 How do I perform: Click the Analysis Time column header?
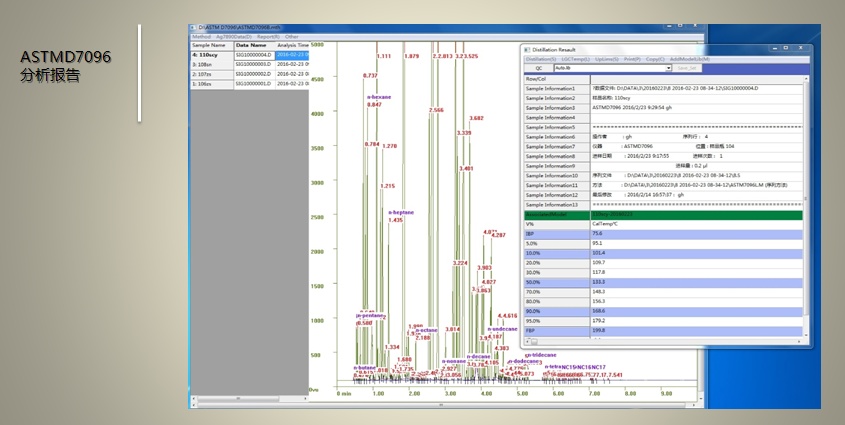[x=294, y=45]
